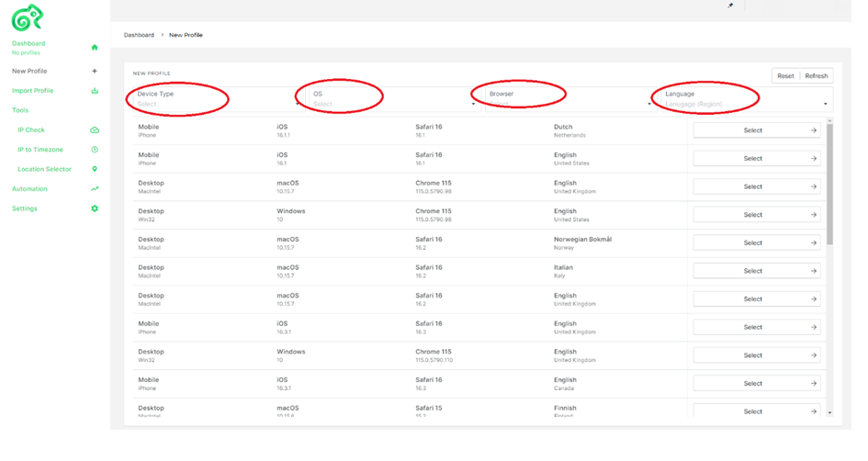
Task: Click the New Profile plus icon
Action: tap(95, 71)
